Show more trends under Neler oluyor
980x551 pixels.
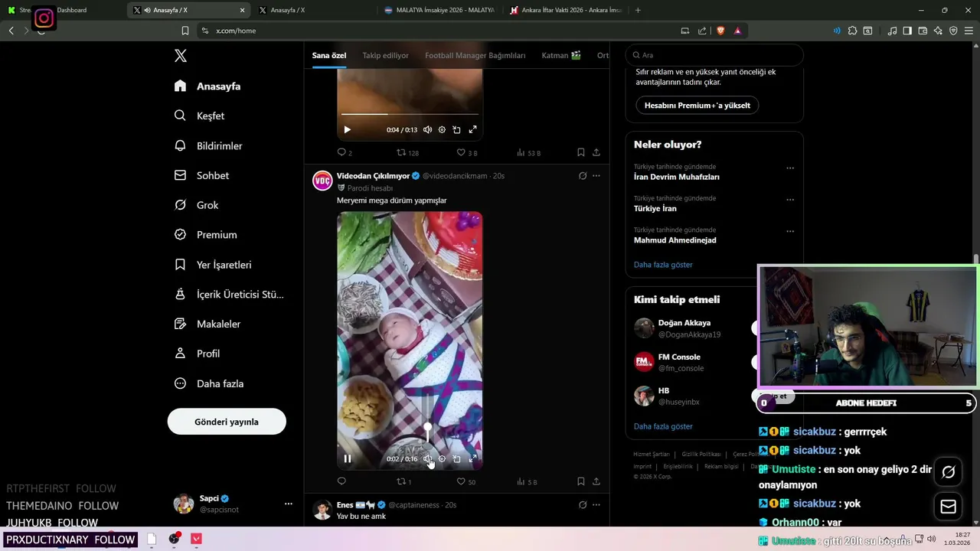663,265
